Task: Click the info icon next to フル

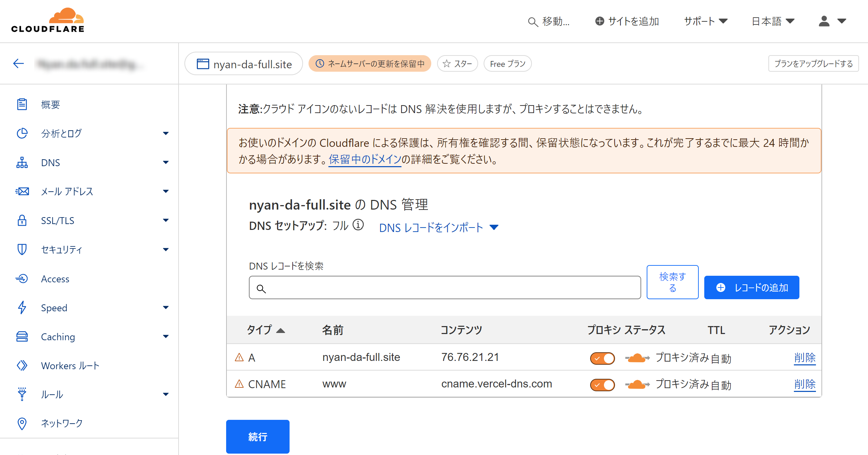Action: tap(358, 225)
